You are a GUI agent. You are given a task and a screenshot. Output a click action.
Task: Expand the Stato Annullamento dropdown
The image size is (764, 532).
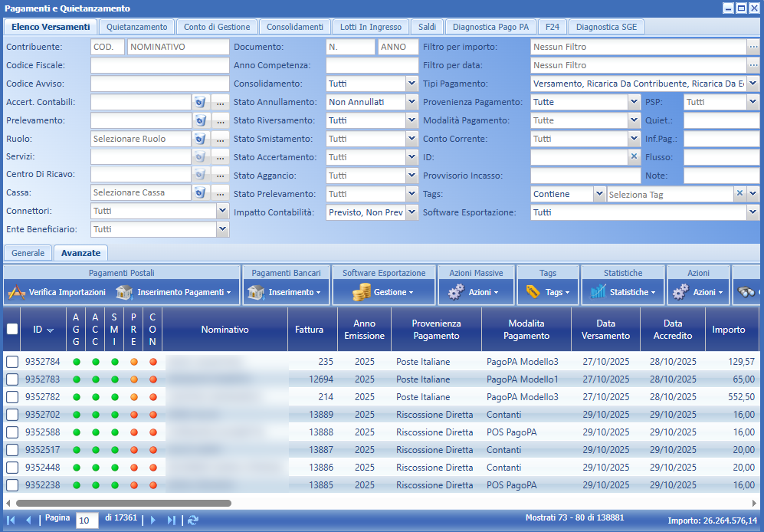click(x=412, y=101)
